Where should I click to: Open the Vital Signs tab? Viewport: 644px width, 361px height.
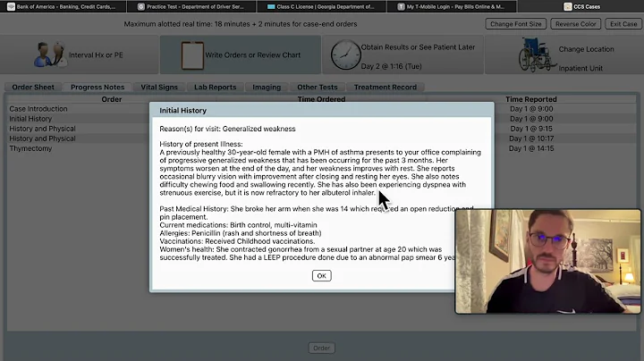[159, 87]
